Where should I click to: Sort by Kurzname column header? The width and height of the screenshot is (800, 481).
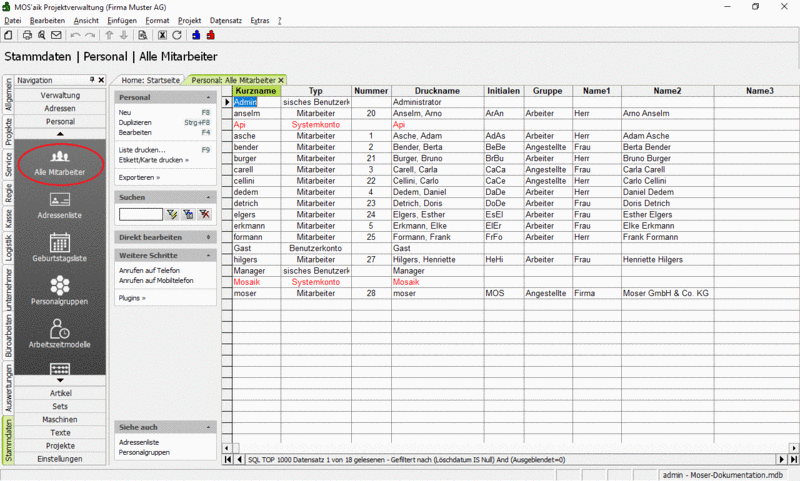[256, 91]
